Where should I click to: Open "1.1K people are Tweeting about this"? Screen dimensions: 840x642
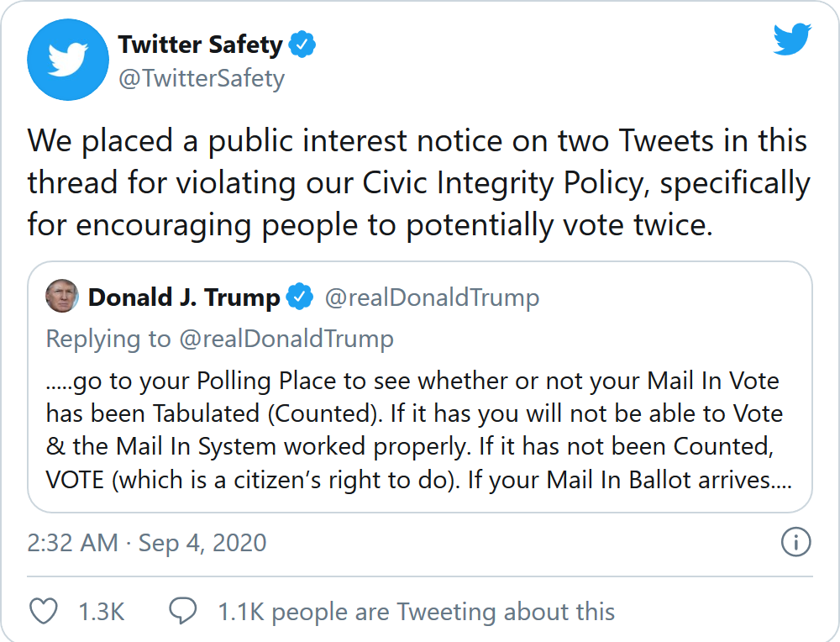point(416,612)
